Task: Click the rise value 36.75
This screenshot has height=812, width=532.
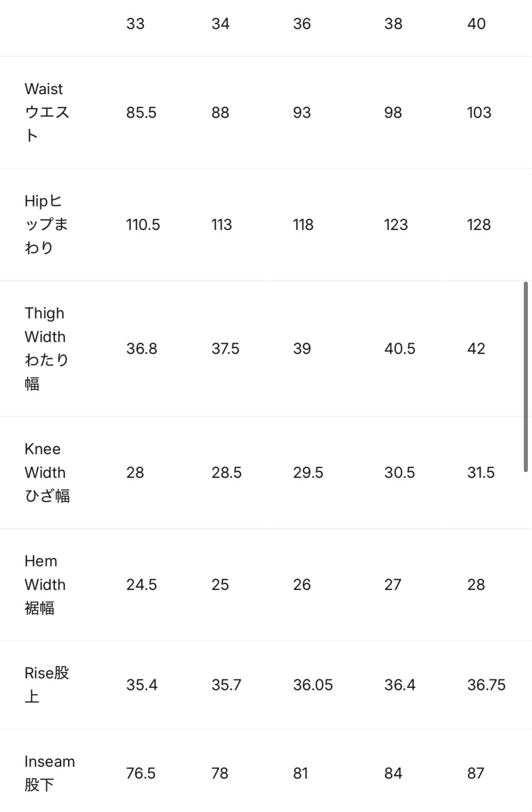Action: click(486, 685)
